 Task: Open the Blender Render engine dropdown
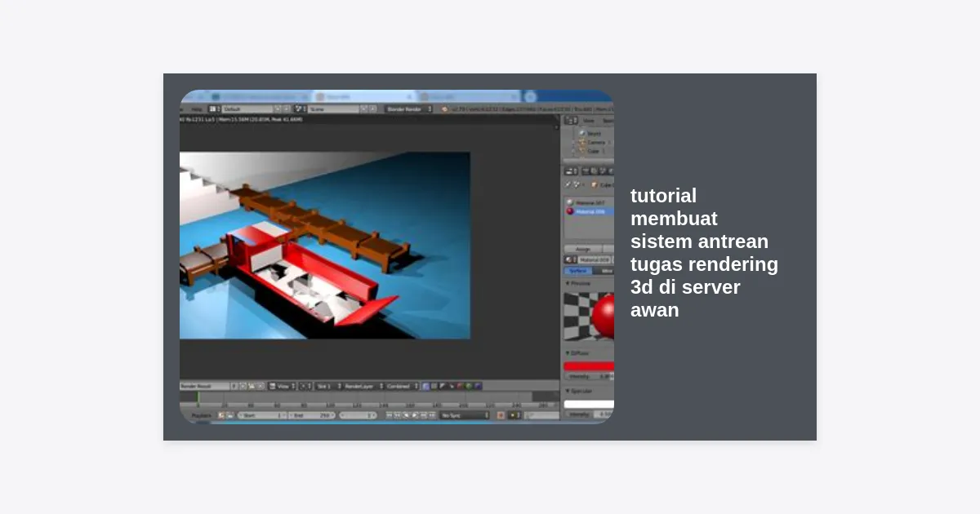tap(408, 109)
